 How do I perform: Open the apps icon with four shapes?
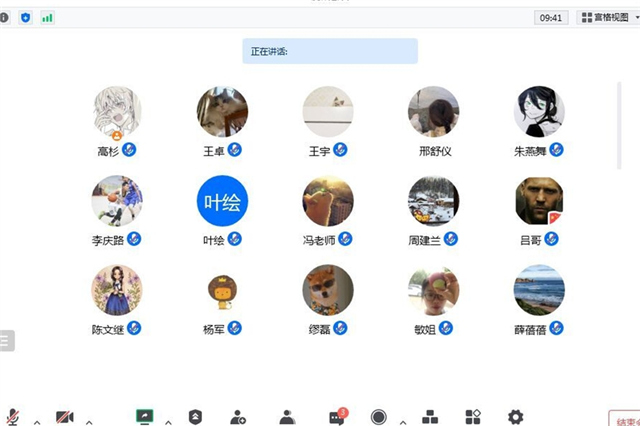[474, 417]
